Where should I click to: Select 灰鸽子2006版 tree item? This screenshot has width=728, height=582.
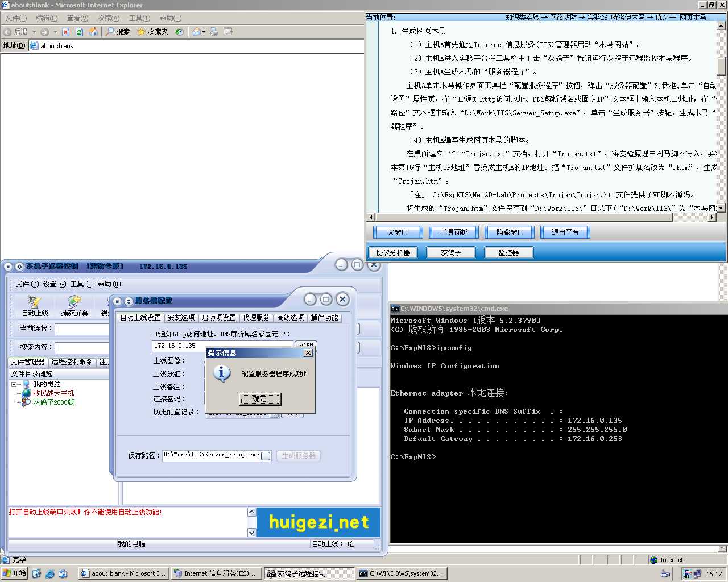[53, 402]
